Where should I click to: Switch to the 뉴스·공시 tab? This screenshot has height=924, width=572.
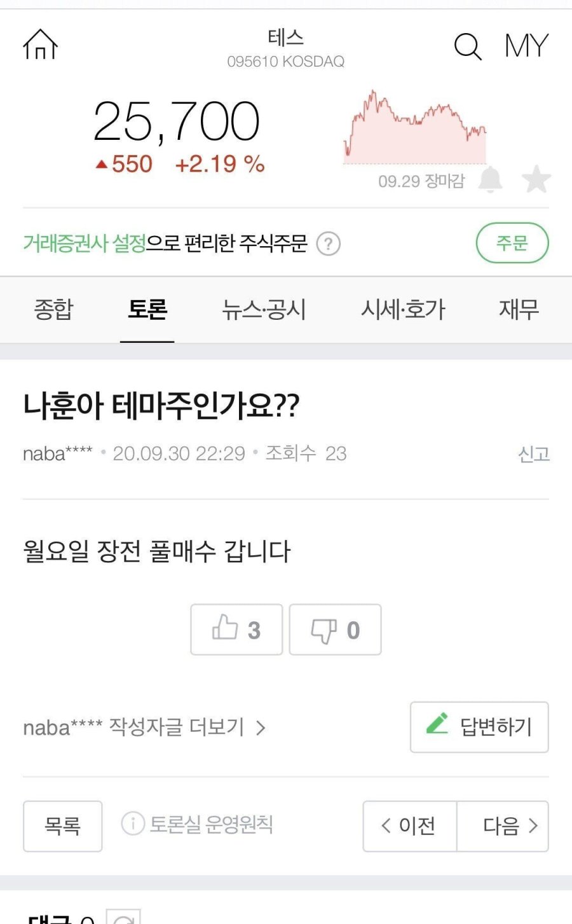click(264, 310)
